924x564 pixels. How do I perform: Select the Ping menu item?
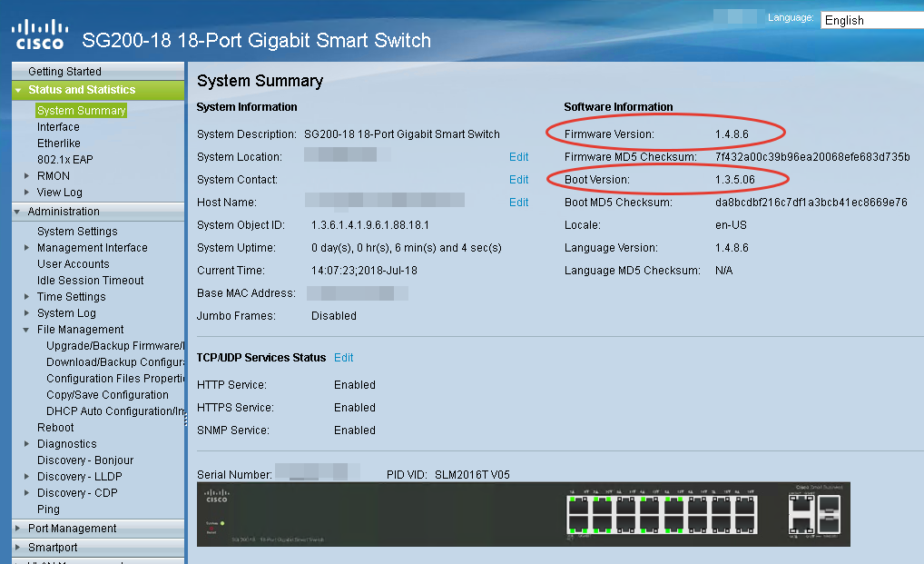point(48,510)
